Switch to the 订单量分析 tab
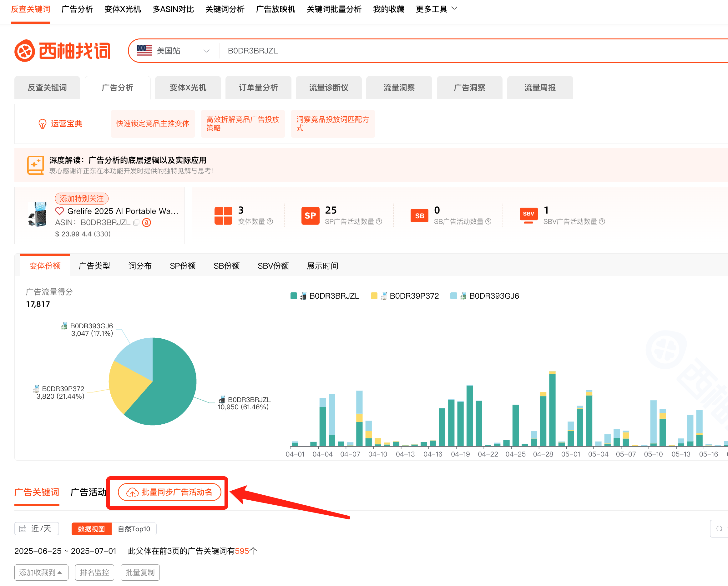This screenshot has height=586, width=728. [258, 88]
